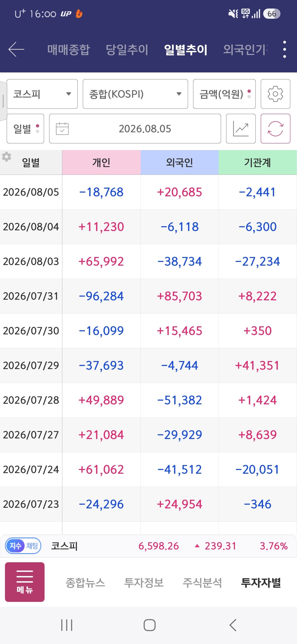Viewport: 297px width, 644px height.
Task: Pull out the left side panel handle
Action: pyautogui.click(x=3, y=101)
